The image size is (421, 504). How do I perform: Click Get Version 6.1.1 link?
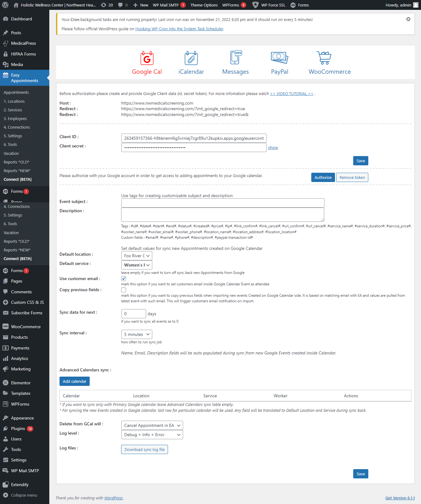[400, 498]
